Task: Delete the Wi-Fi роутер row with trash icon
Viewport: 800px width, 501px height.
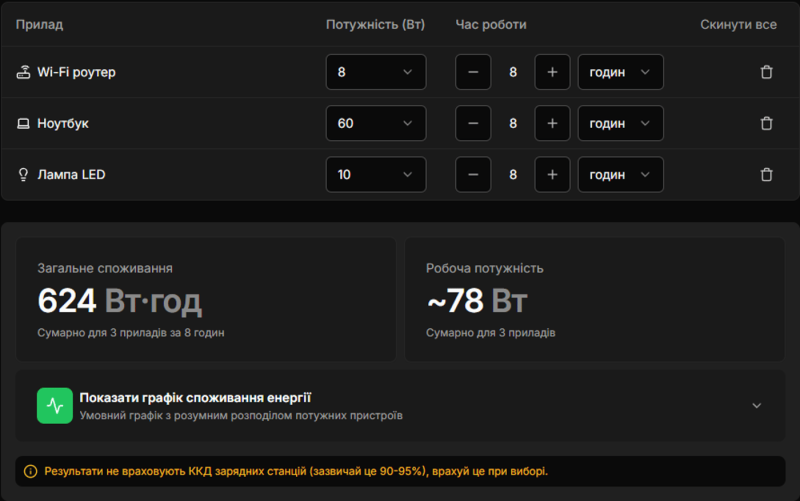Action: (766, 72)
